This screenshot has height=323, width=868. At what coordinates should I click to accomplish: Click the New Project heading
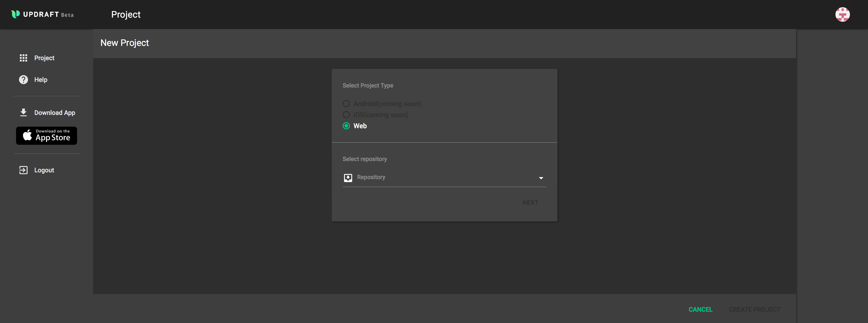tap(125, 43)
